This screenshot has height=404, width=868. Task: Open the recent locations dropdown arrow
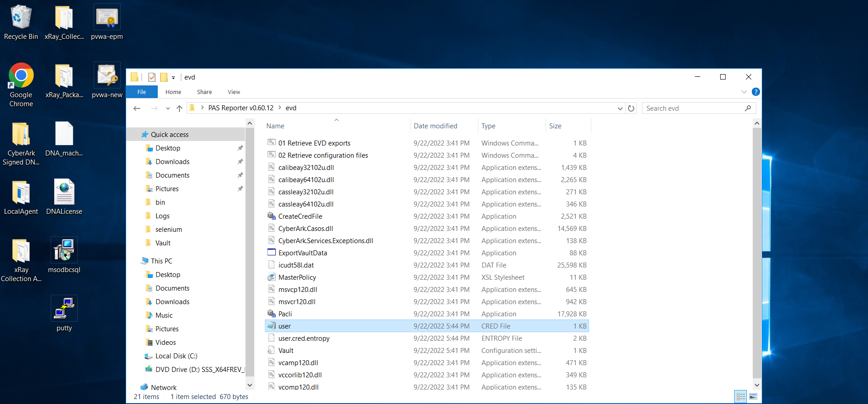click(x=168, y=108)
